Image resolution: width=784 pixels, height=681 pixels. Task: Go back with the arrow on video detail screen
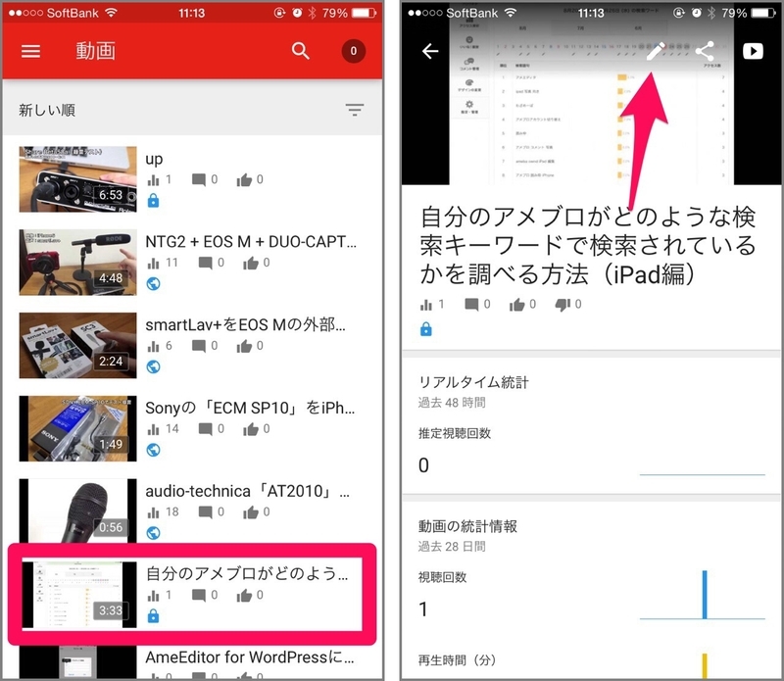(430, 51)
